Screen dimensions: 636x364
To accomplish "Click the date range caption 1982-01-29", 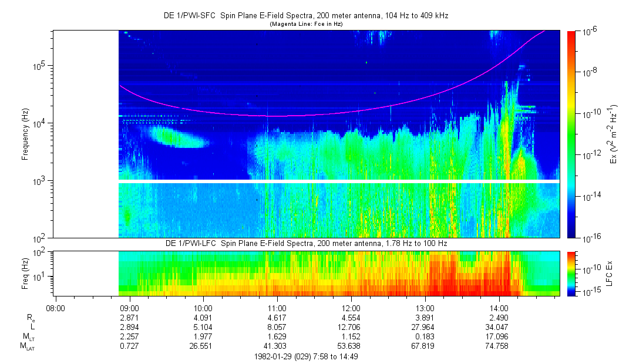I will pos(306,357).
